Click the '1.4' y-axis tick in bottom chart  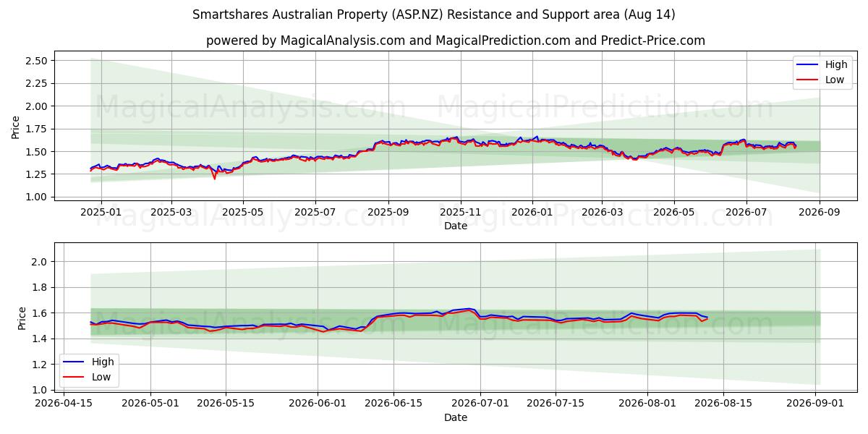[41, 339]
